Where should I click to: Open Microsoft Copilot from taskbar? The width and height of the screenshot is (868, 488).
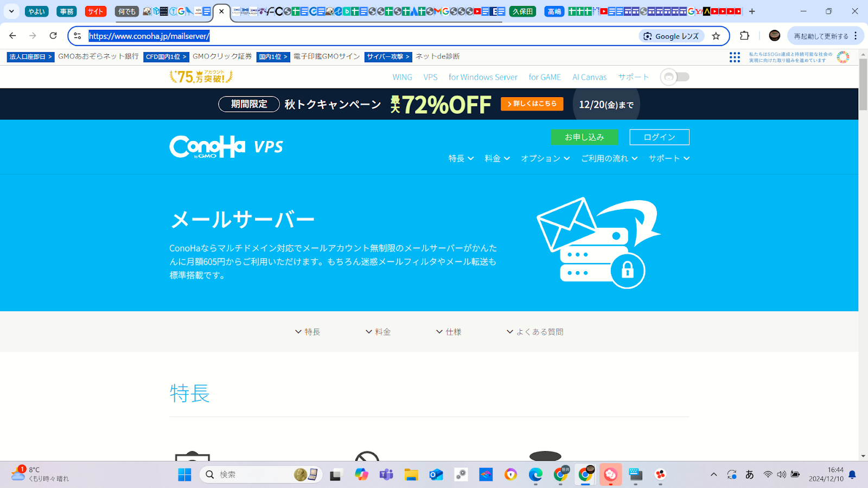[361, 474]
